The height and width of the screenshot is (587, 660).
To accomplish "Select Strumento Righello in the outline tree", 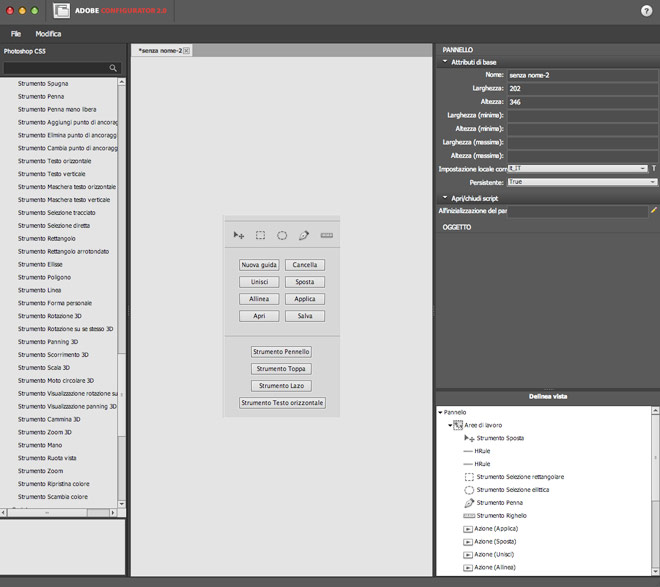I will (501, 515).
